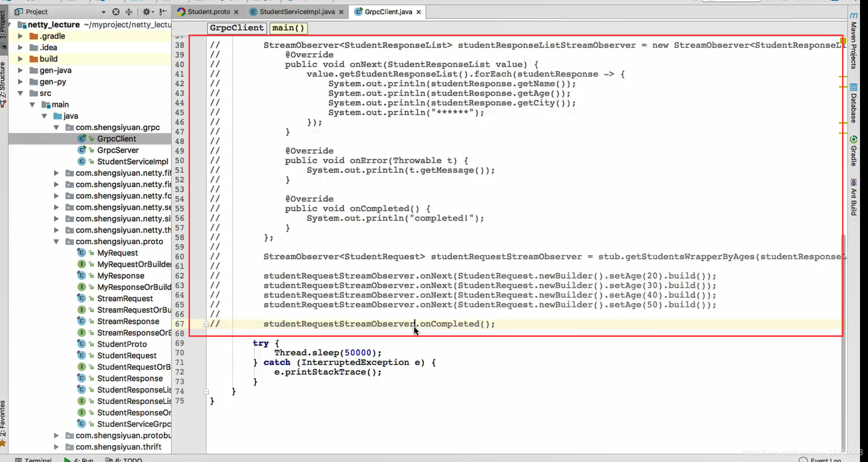The height and width of the screenshot is (462, 868).
Task: Open the Terminal tool window
Action: [34, 459]
